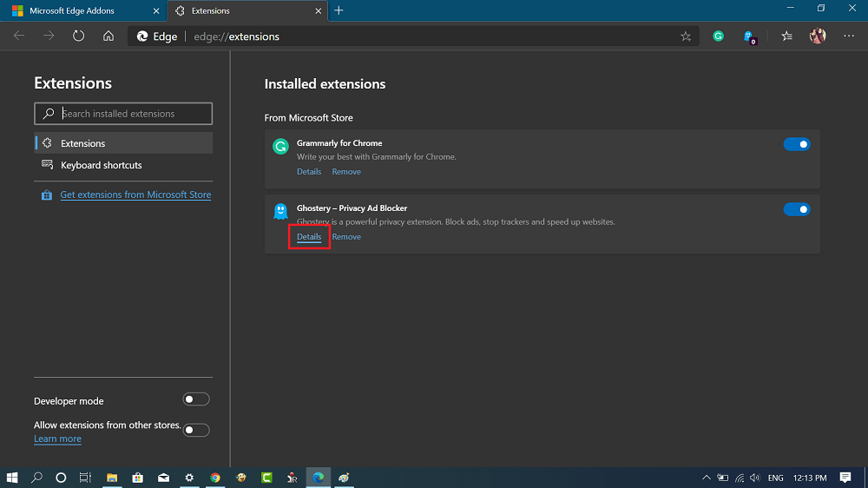868x488 pixels.
Task: Disable Grammarly for Chrome toggle
Action: pos(797,144)
